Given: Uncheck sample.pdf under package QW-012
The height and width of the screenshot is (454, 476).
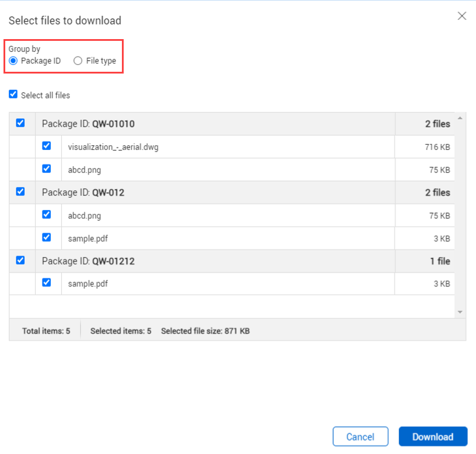Looking at the screenshot, I should 47,238.
